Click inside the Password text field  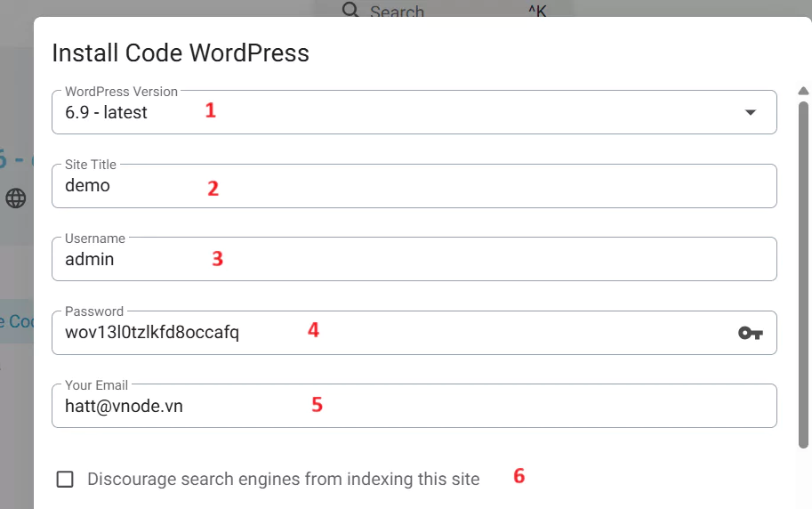(391, 333)
